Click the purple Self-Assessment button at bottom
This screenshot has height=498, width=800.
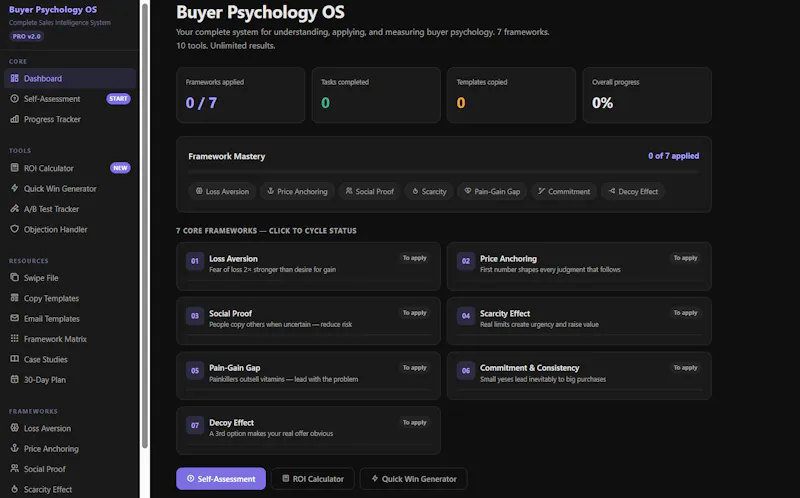pyautogui.click(x=221, y=479)
